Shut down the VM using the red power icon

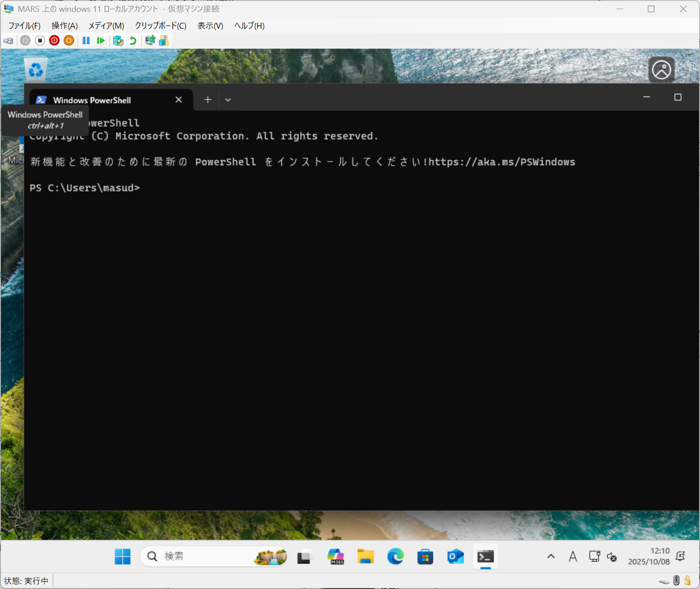tap(55, 40)
